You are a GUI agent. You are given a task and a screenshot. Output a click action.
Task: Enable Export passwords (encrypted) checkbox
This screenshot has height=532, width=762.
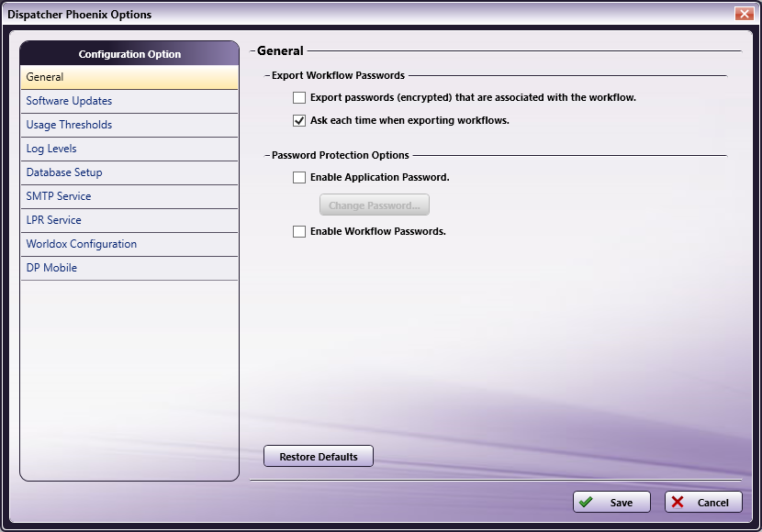point(299,97)
